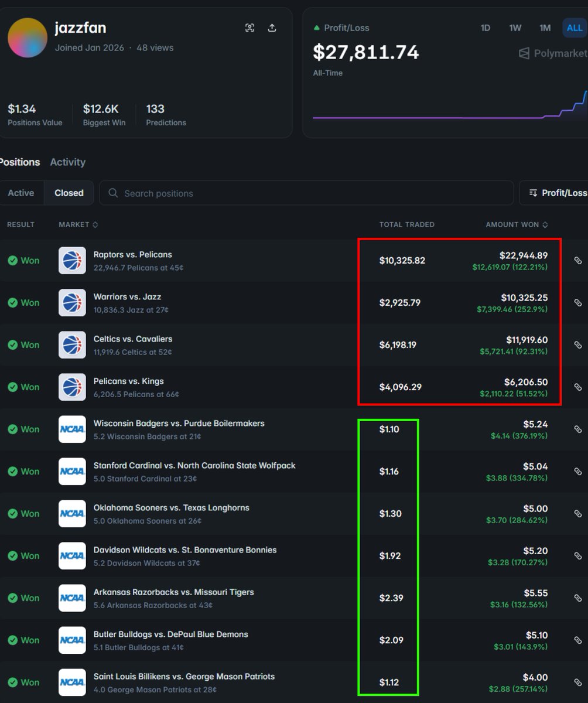Screen dimensions: 588x703
Task: Click the $10,325.82 total traded value
Action: (x=402, y=261)
